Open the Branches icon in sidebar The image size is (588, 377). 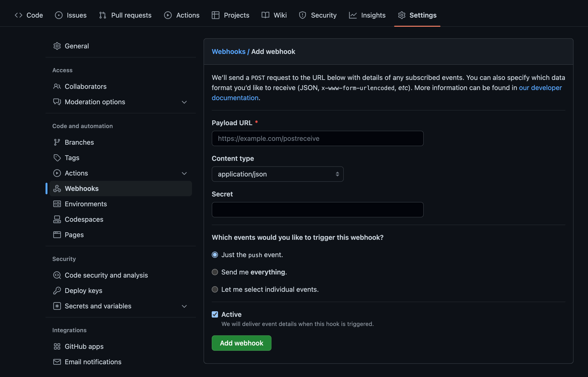[57, 142]
